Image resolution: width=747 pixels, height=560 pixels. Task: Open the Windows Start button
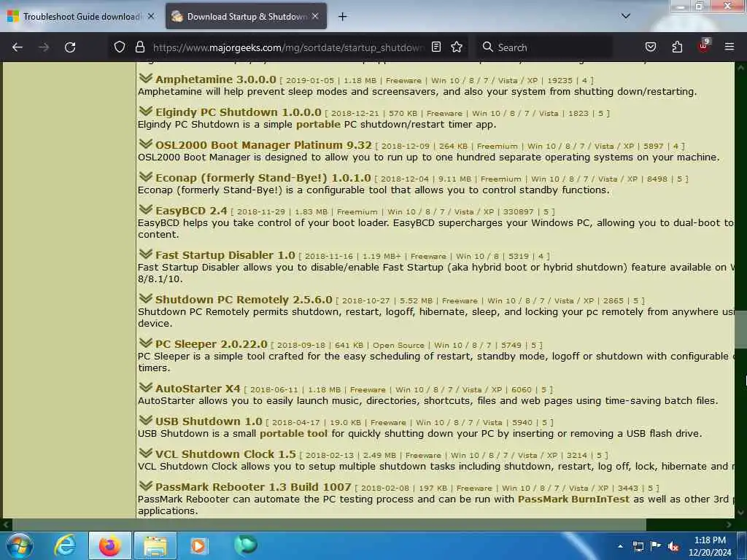click(20, 545)
